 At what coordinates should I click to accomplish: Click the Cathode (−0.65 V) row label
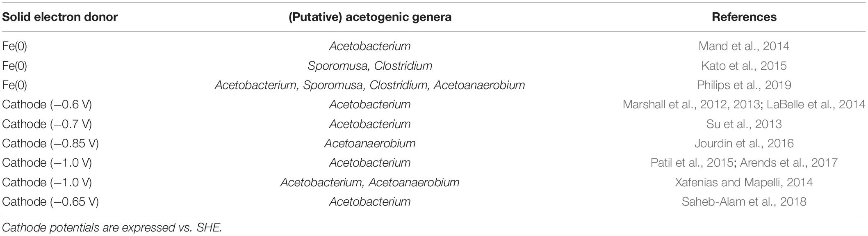pos(50,202)
